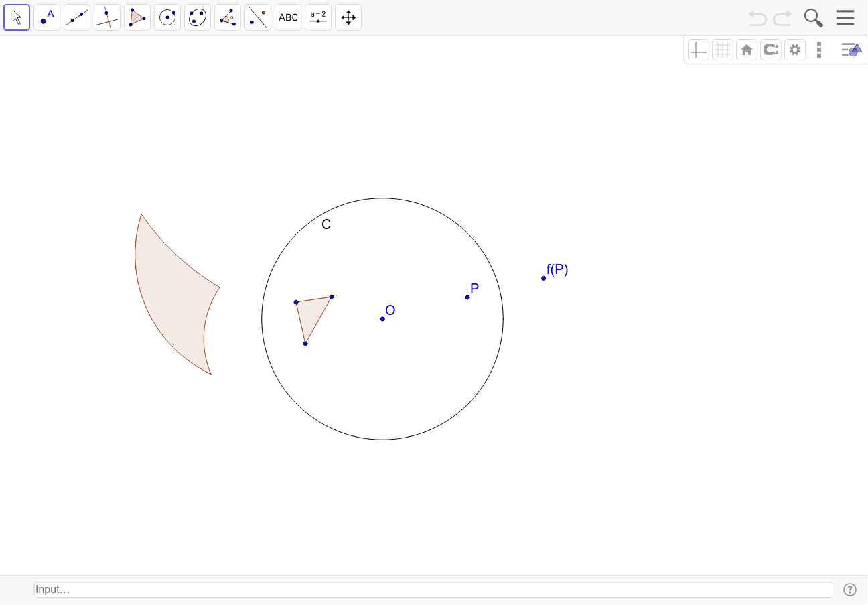Image resolution: width=868 pixels, height=605 pixels.
Task: Select the Slider tool
Action: pyautogui.click(x=317, y=17)
